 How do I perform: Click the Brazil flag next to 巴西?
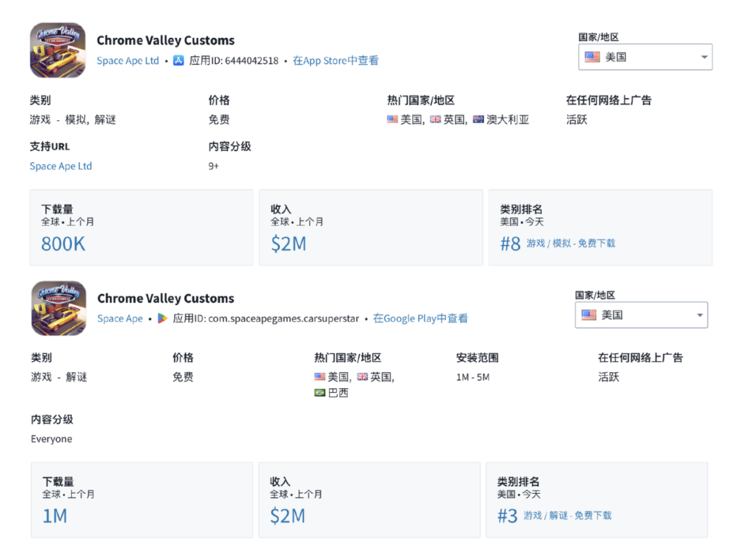click(320, 393)
